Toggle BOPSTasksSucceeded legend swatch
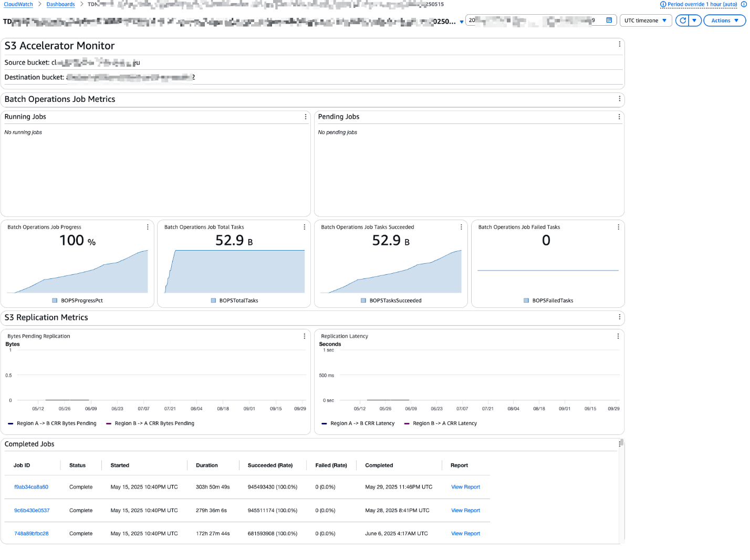Image resolution: width=750 pixels, height=560 pixels. click(363, 300)
